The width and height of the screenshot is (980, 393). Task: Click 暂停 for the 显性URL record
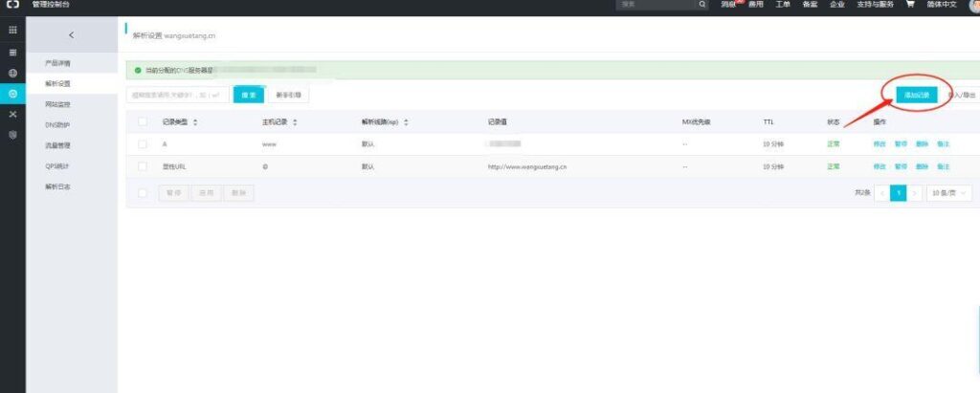(x=901, y=166)
